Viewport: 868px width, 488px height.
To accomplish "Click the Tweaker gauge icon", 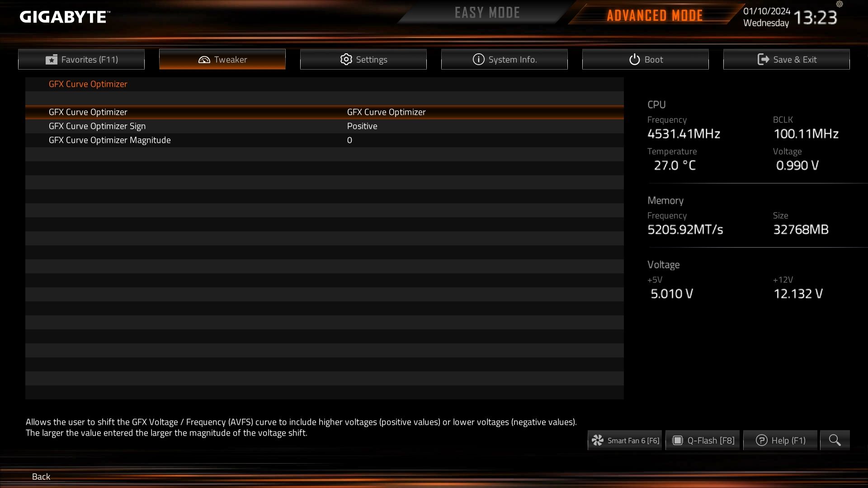I will pos(204,60).
